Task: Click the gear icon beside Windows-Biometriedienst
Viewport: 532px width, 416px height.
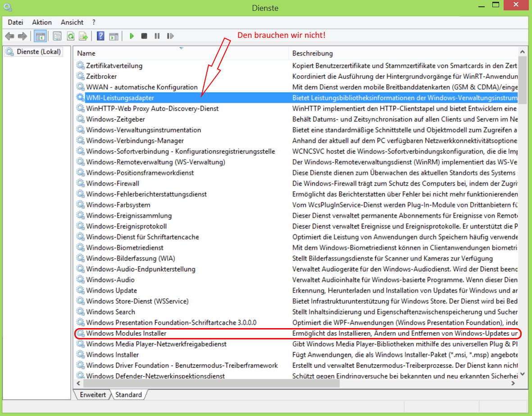Action: pos(80,247)
